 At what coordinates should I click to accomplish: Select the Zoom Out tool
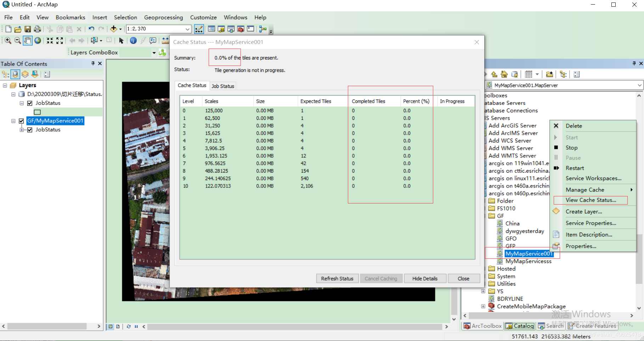17,41
